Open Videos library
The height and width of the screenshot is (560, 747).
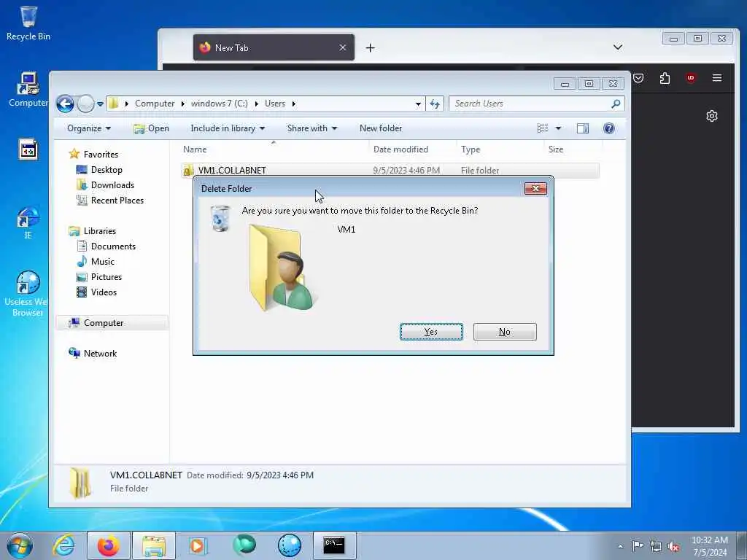point(97,292)
